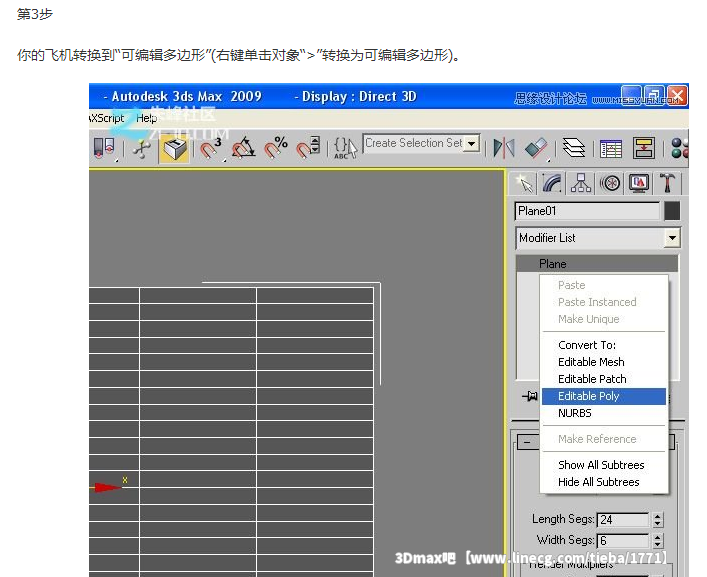Switch to the Utilities hammer tab
The height and width of the screenshot is (577, 707).
[x=668, y=183]
